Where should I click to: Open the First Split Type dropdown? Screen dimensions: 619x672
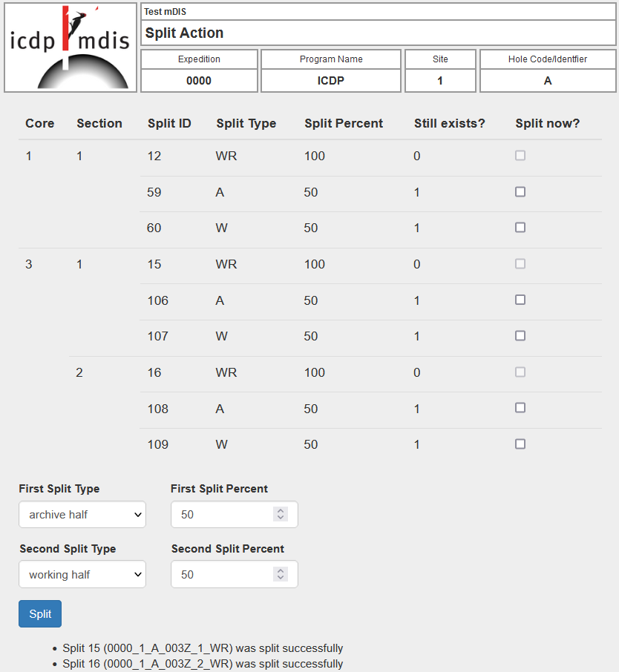[82, 515]
